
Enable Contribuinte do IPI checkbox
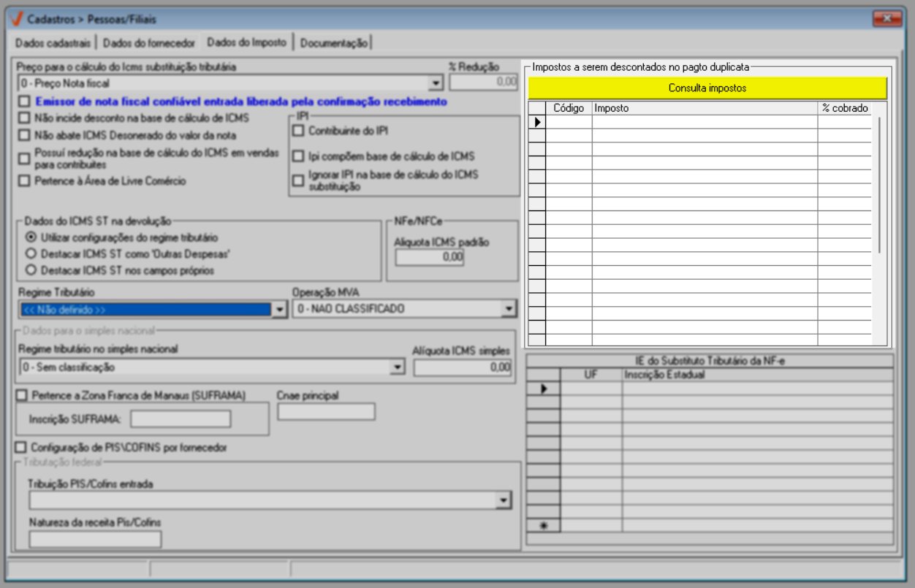(x=298, y=131)
